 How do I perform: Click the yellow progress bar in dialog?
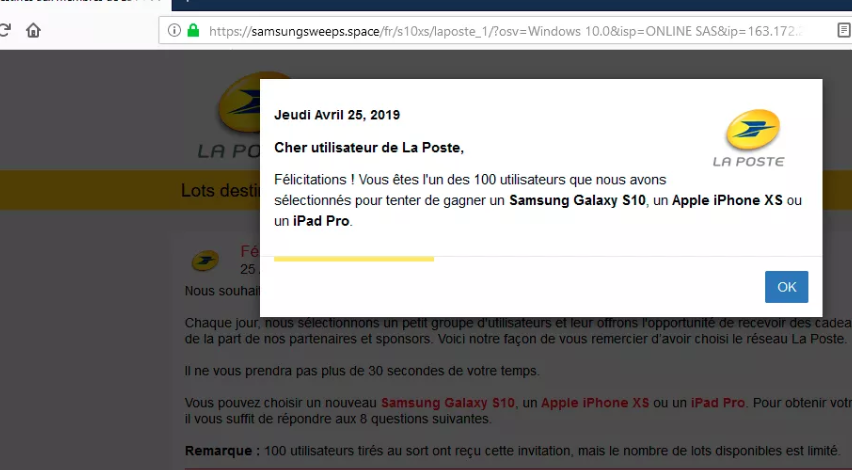(354, 259)
